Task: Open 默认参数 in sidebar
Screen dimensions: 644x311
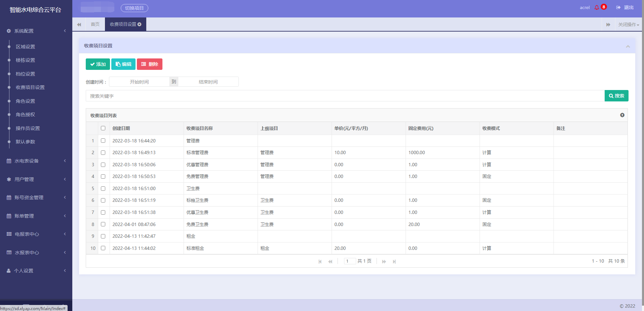Action: point(25,142)
